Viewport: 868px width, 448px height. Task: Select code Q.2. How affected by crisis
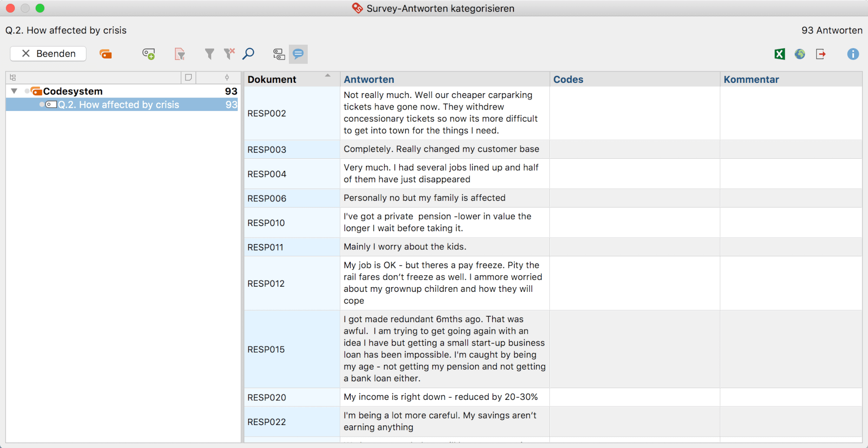122,105
